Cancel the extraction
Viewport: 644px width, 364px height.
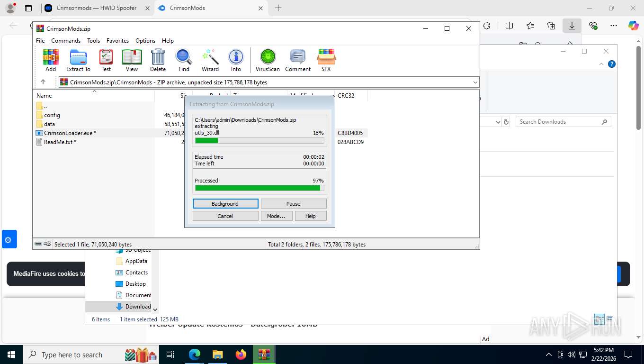[x=225, y=216]
